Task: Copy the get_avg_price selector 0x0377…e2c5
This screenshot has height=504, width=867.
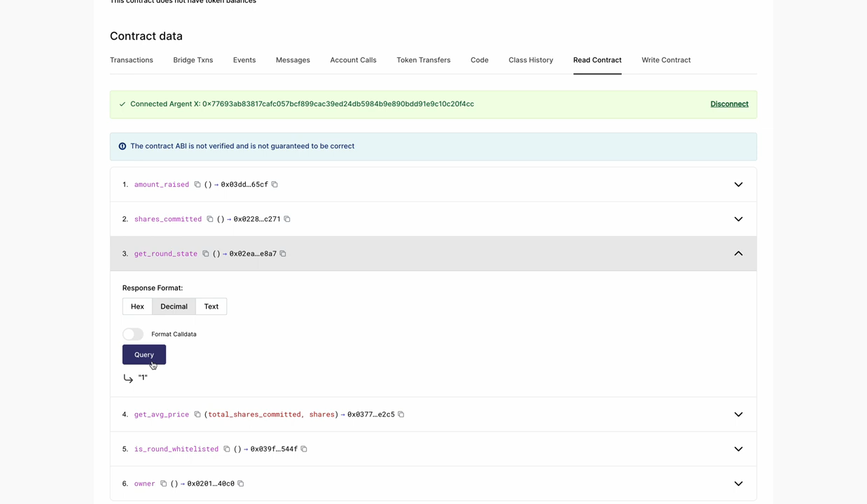Action: tap(401, 414)
